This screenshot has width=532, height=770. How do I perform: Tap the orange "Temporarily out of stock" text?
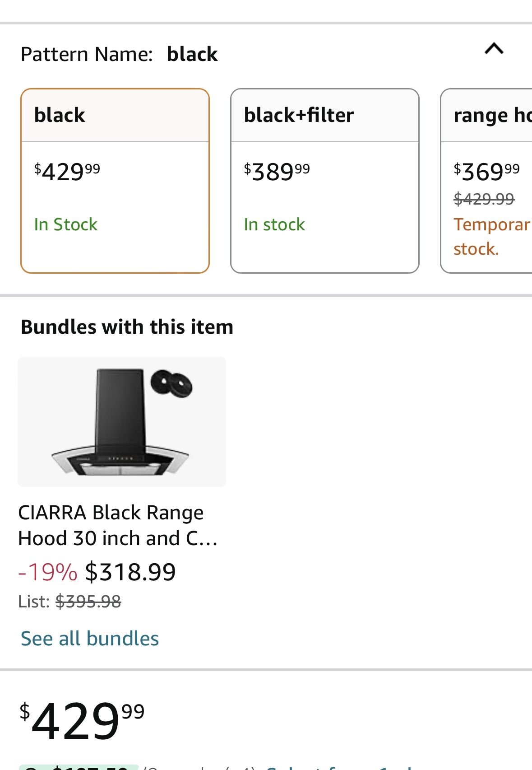coord(491,236)
